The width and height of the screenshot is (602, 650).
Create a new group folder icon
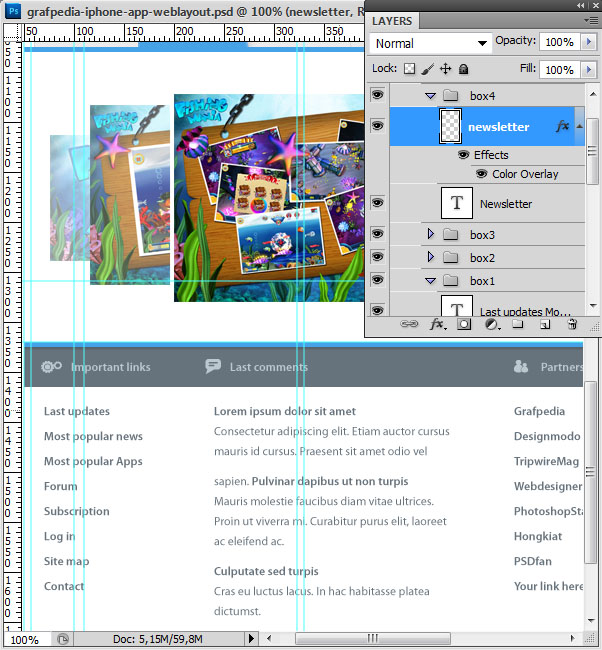pyautogui.click(x=517, y=324)
